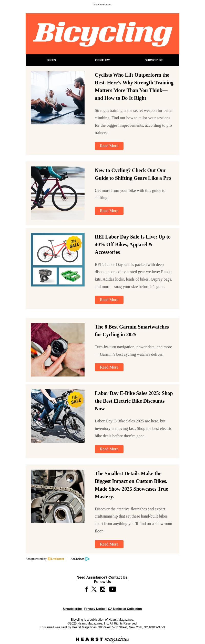The width and height of the screenshot is (205, 644).
Task: Click the View in Browser link
Action: 102,5
